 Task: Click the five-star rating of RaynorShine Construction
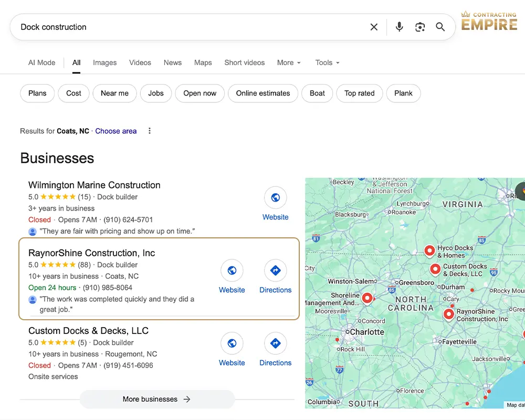click(58, 265)
